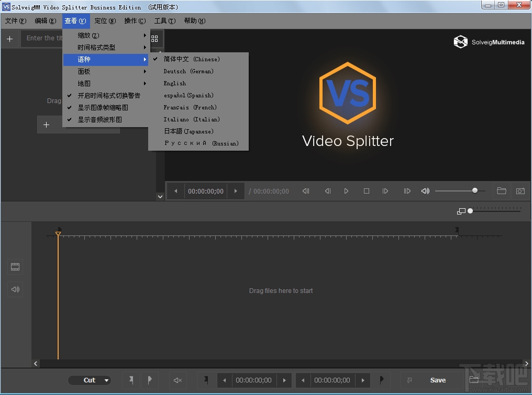532x395 pixels.
Task: Open the 工具 menu
Action: [164, 21]
